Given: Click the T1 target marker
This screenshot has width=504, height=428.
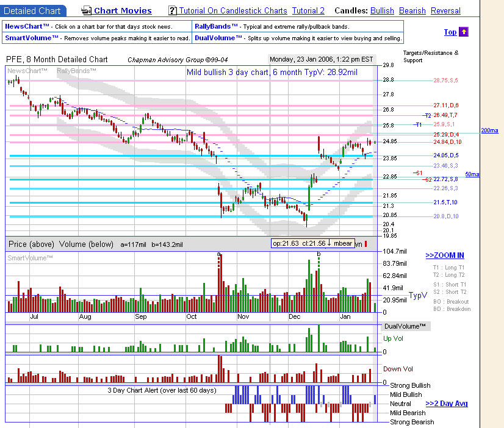Looking at the screenshot, I should (418, 124).
